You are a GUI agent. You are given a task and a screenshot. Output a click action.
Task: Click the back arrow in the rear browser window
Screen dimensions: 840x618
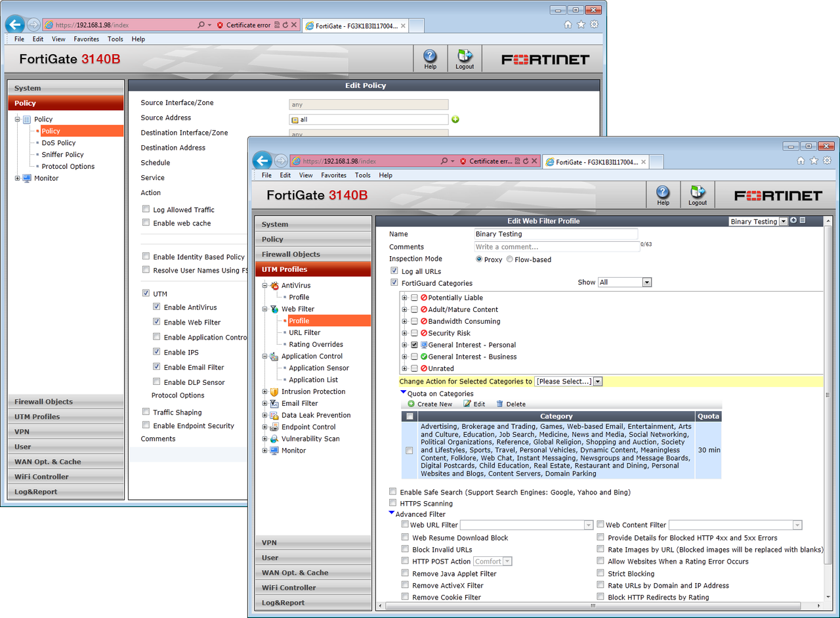click(x=15, y=25)
